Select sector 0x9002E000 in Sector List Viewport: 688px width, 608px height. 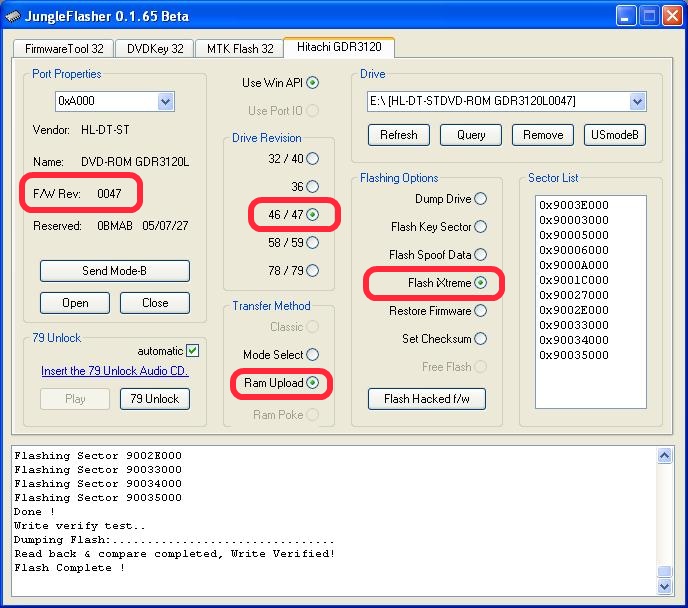pyautogui.click(x=573, y=310)
